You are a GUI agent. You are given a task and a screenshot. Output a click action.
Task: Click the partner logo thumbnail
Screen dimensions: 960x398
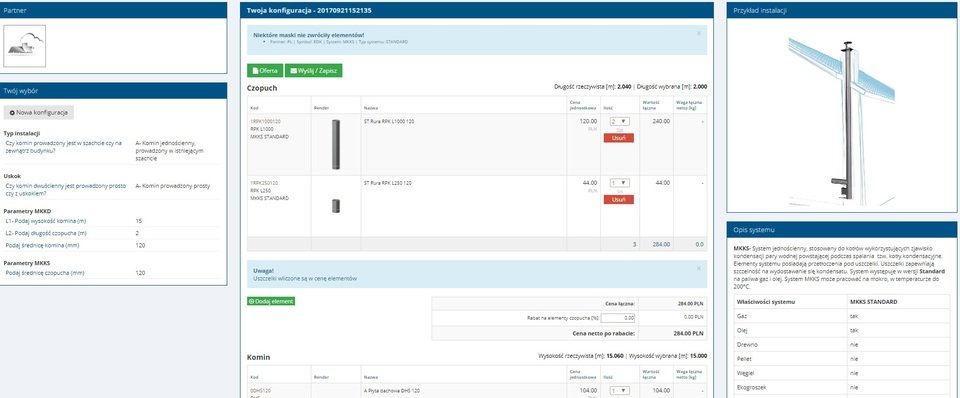click(x=24, y=46)
